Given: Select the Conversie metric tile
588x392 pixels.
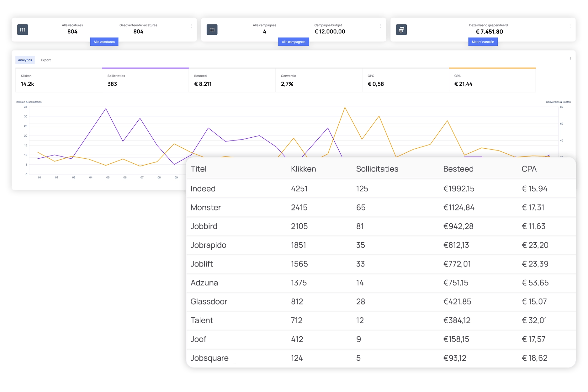Looking at the screenshot, I should (x=319, y=80).
